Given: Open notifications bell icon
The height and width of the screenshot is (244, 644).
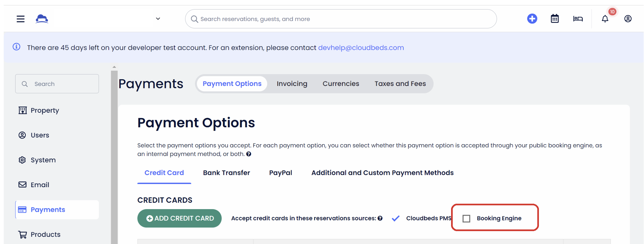Looking at the screenshot, I should pyautogui.click(x=605, y=19).
